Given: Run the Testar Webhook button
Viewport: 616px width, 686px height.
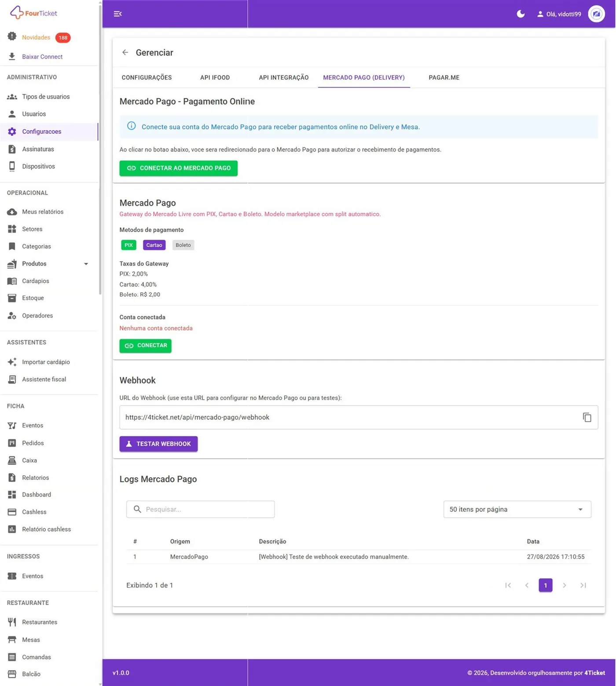Looking at the screenshot, I should (x=158, y=444).
